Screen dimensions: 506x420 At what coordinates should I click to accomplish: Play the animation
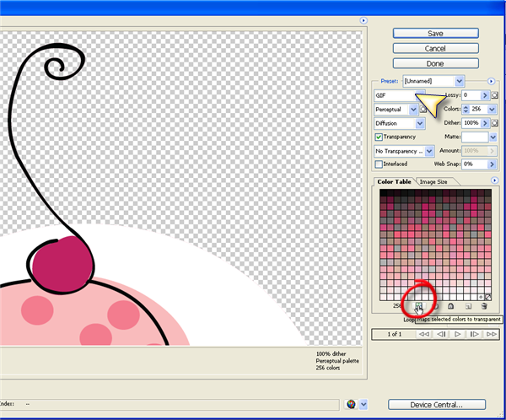[x=456, y=335]
